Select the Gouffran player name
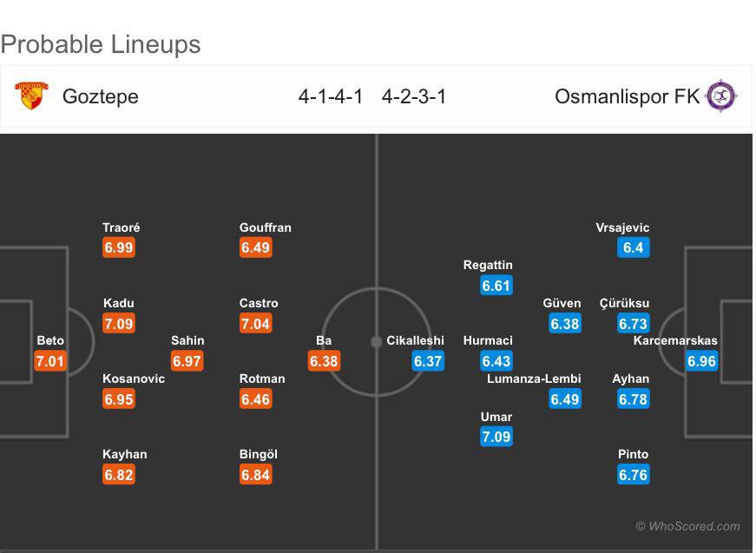The height and width of the screenshot is (553, 756). pyautogui.click(x=266, y=227)
